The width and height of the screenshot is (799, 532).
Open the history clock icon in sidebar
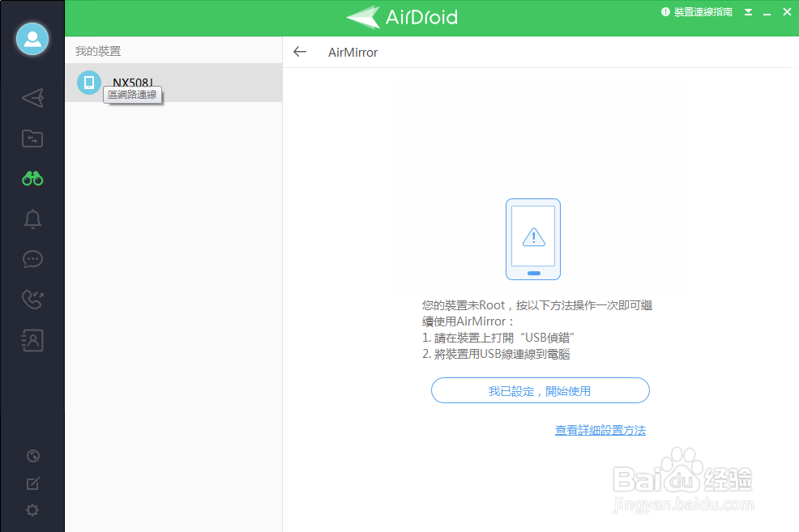tap(32, 456)
